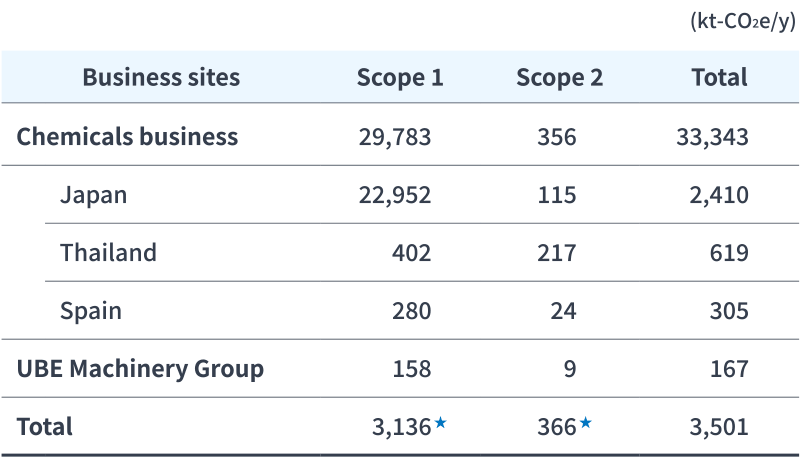Viewport: 800px width, 457px height.
Task: Select UBE Machinery Group Scope 1 value 158
Action: tap(412, 369)
